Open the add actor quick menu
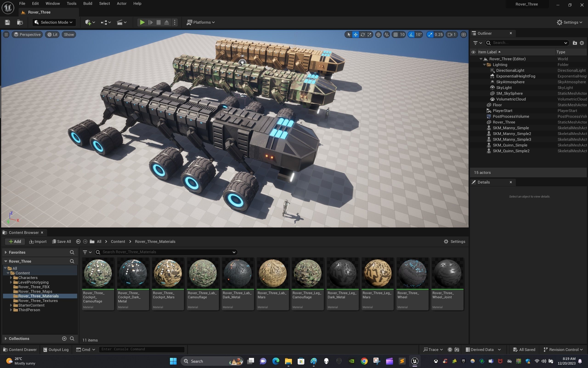The height and width of the screenshot is (368, 588). coord(90,22)
